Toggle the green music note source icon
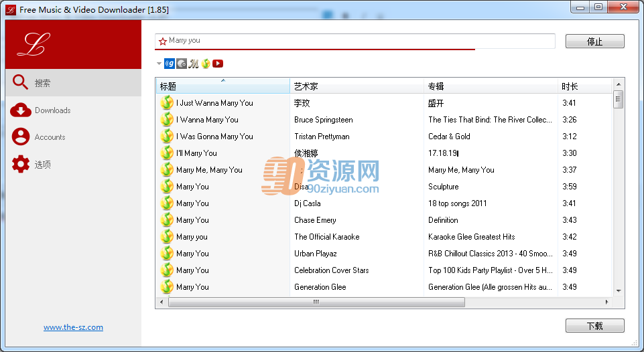The width and height of the screenshot is (644, 352). tap(206, 64)
